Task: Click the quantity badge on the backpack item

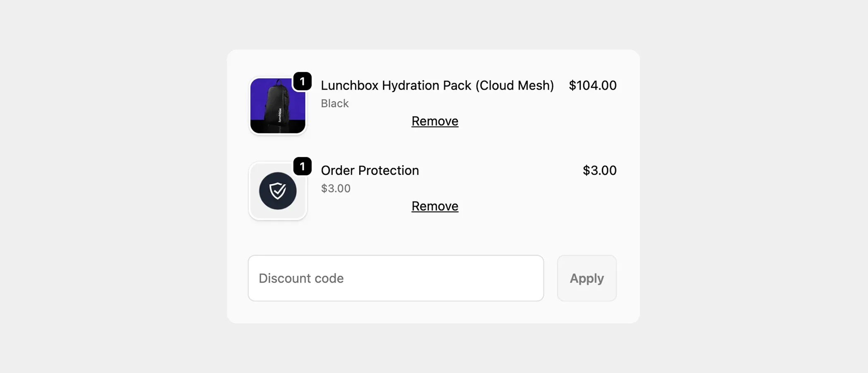Action: pyautogui.click(x=302, y=81)
